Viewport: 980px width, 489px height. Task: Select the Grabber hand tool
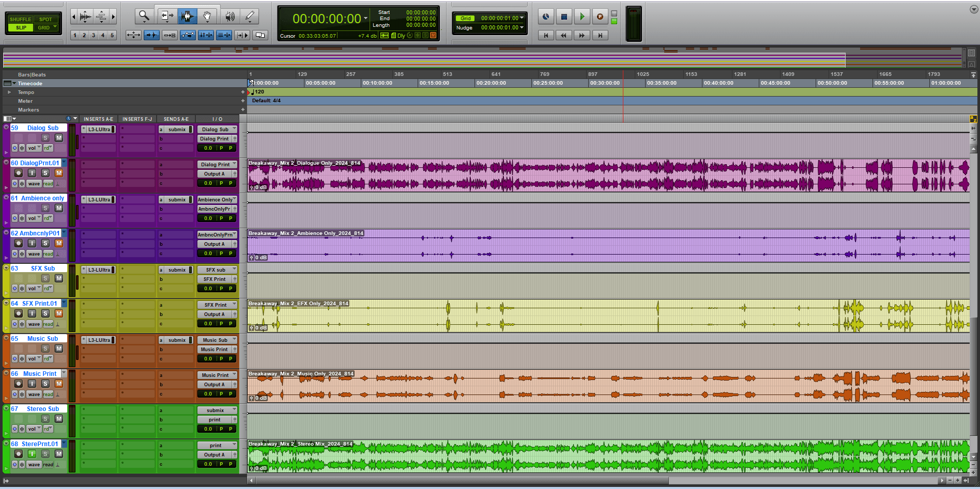pyautogui.click(x=207, y=17)
